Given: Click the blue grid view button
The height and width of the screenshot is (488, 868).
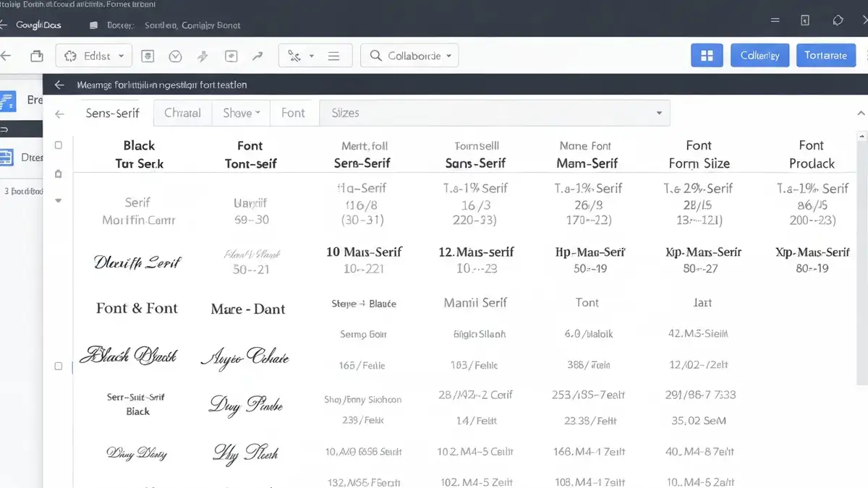Looking at the screenshot, I should pos(707,56).
